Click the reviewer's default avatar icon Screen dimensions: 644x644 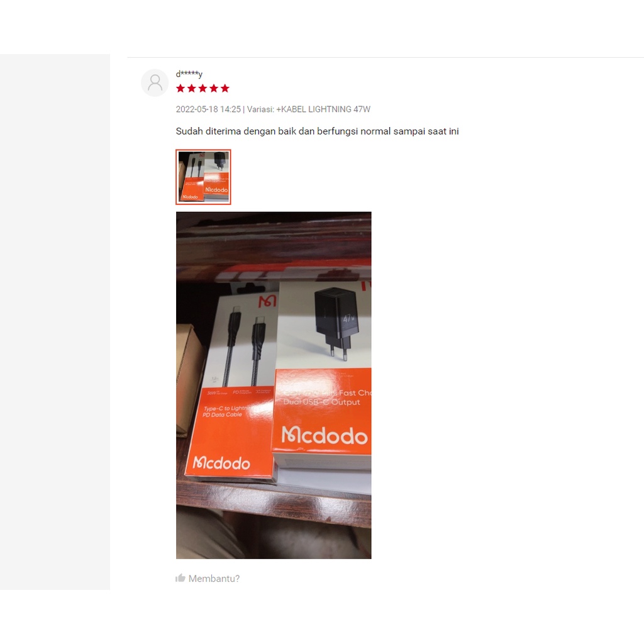click(155, 83)
